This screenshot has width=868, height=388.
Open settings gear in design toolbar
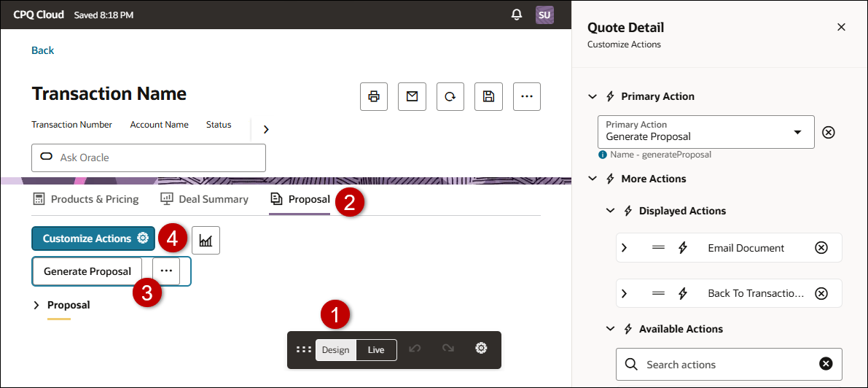pos(481,349)
